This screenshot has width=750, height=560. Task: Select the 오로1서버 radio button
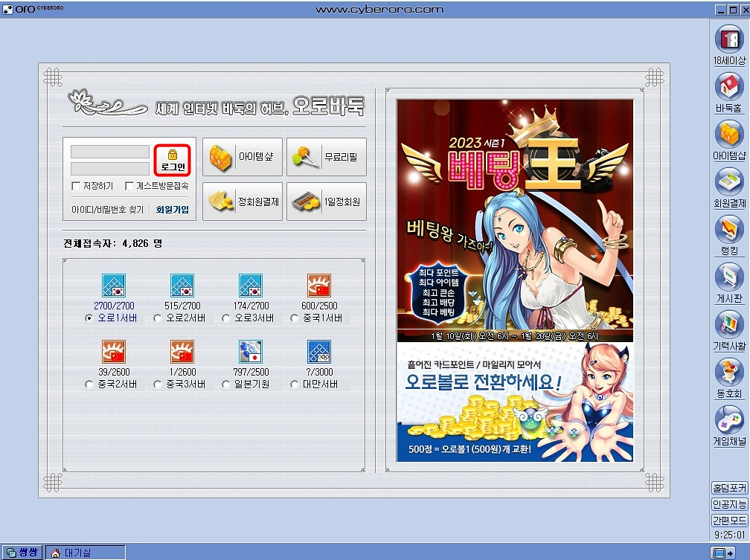(89, 318)
